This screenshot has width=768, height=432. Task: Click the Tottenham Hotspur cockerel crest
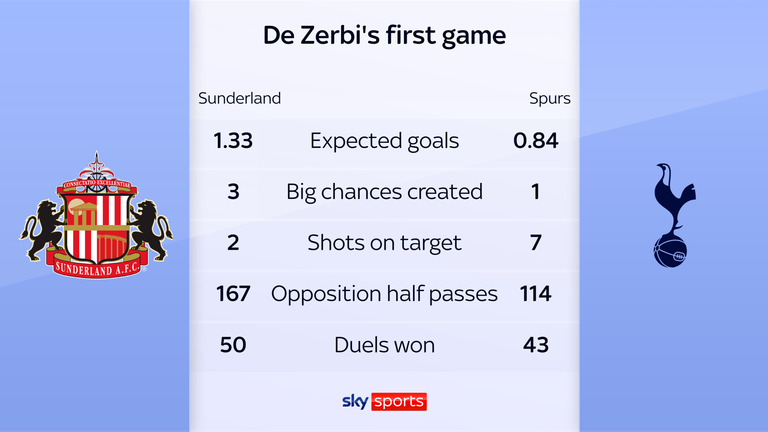[672, 214]
